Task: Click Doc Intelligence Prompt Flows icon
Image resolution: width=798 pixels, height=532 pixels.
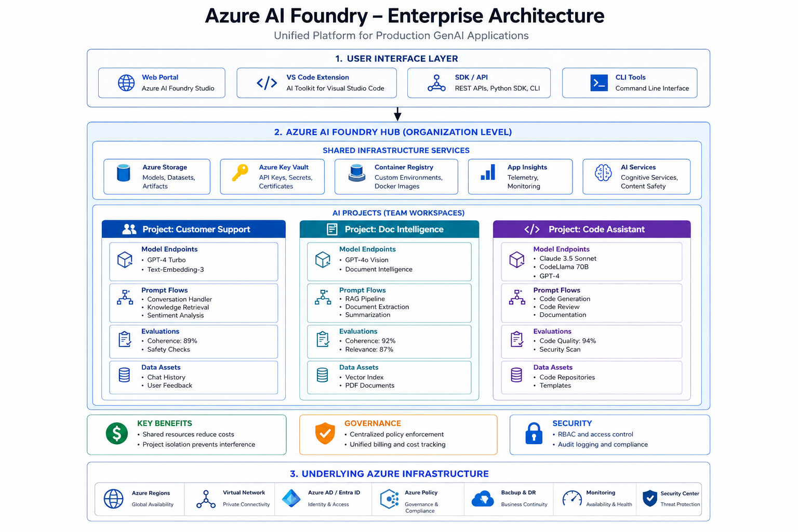Action: (323, 297)
